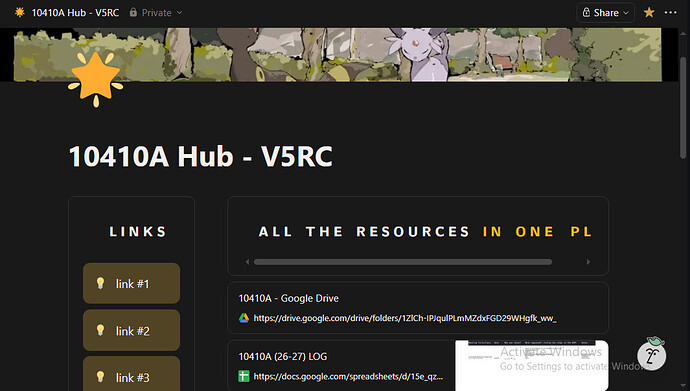Open the link #3 button
This screenshot has width=690, height=391.
(x=132, y=374)
